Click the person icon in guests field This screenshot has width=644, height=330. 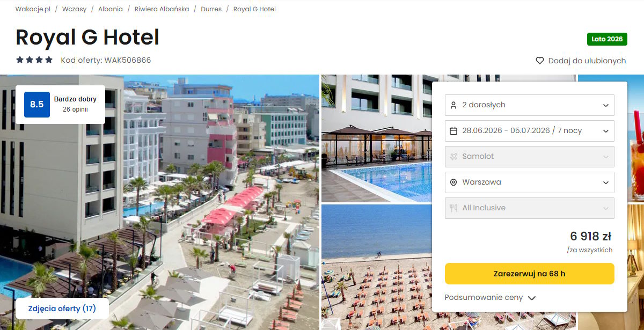click(453, 105)
